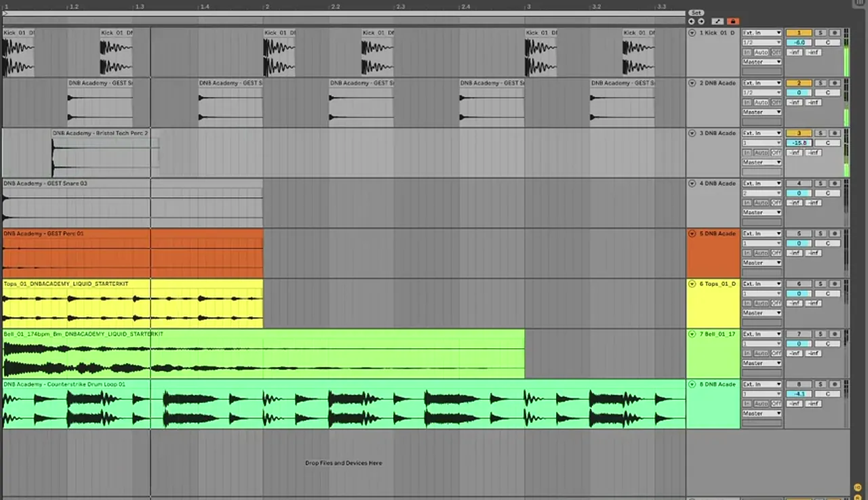The height and width of the screenshot is (500, 868).
Task: Toggle track 4 activator button
Action: (x=799, y=183)
